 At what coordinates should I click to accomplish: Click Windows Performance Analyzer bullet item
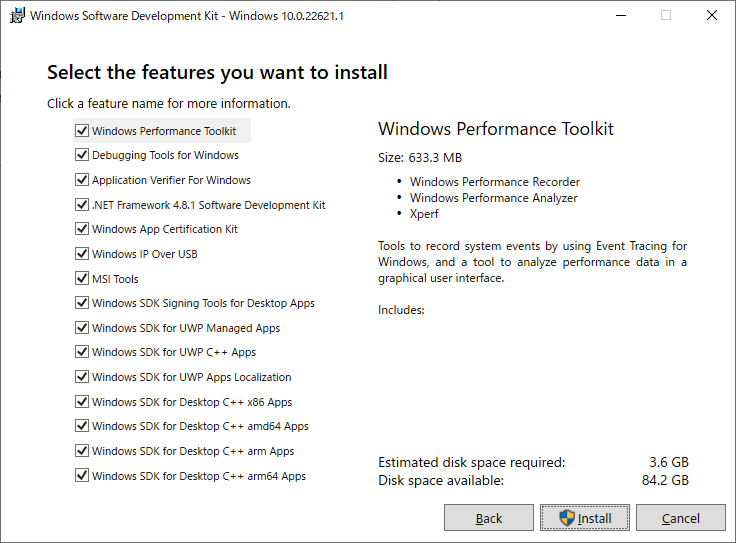(x=493, y=198)
